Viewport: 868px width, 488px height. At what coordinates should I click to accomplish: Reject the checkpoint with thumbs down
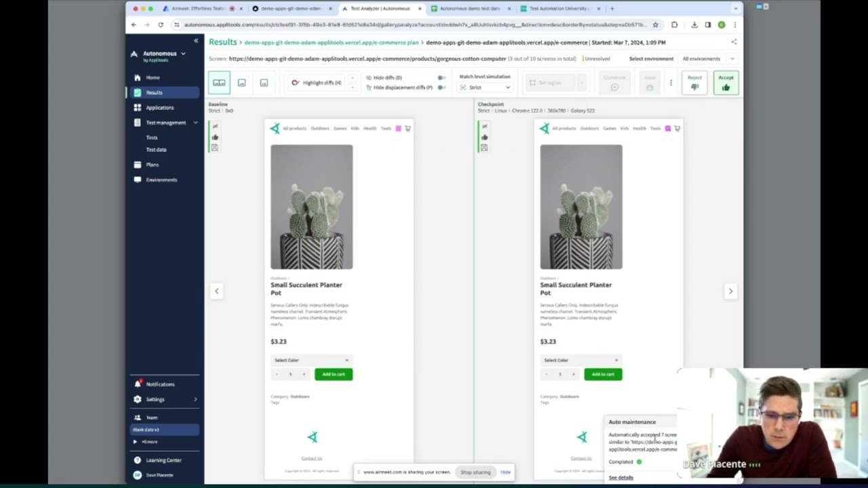(x=694, y=83)
